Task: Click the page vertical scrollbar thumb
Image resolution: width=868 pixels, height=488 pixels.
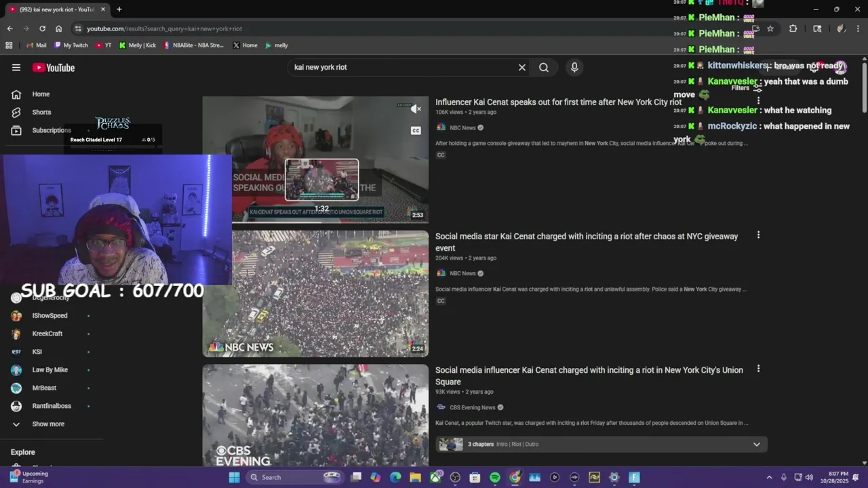Action: pyautogui.click(x=864, y=88)
